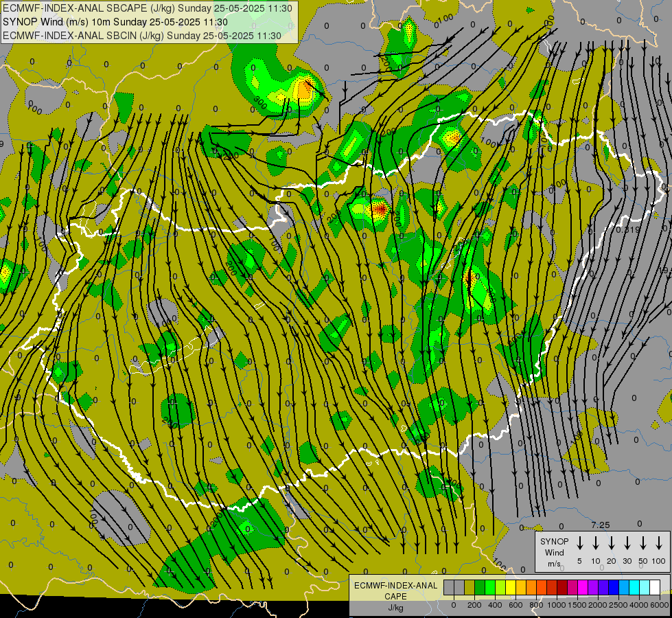Click '0' tick label on CAPE color scale

[x=454, y=605]
